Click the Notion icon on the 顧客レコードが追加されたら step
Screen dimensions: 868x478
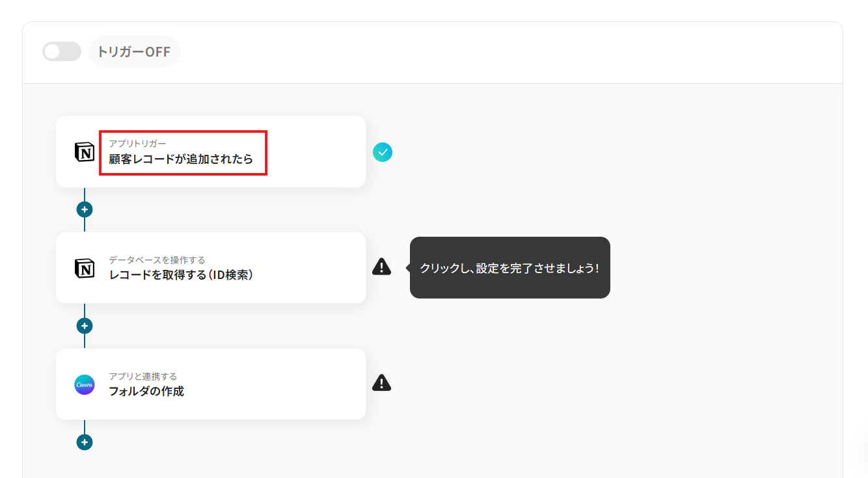point(85,152)
